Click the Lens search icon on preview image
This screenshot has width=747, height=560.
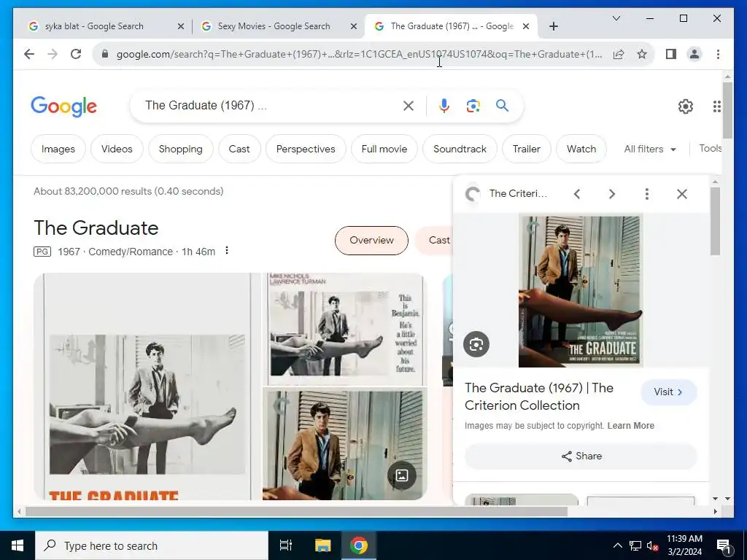coord(476,344)
